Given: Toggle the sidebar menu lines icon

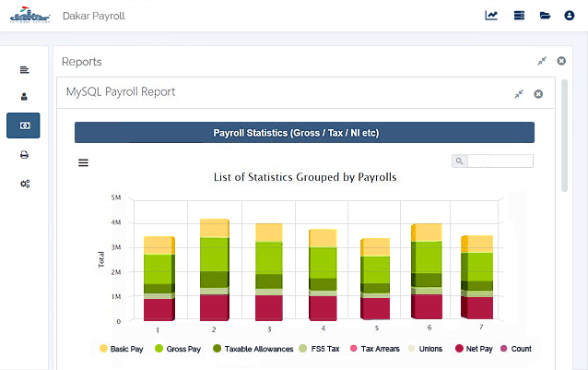Looking at the screenshot, I should click(24, 70).
